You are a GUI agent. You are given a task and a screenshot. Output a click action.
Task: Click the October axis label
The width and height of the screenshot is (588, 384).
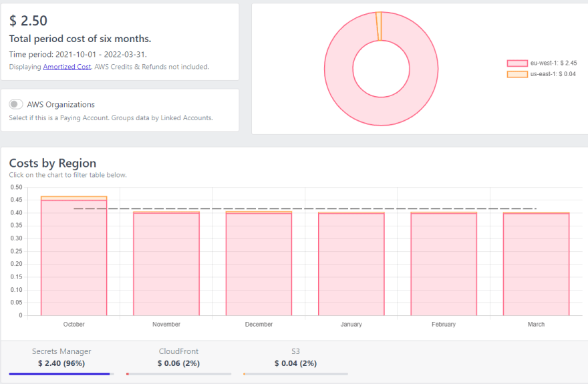74,325
